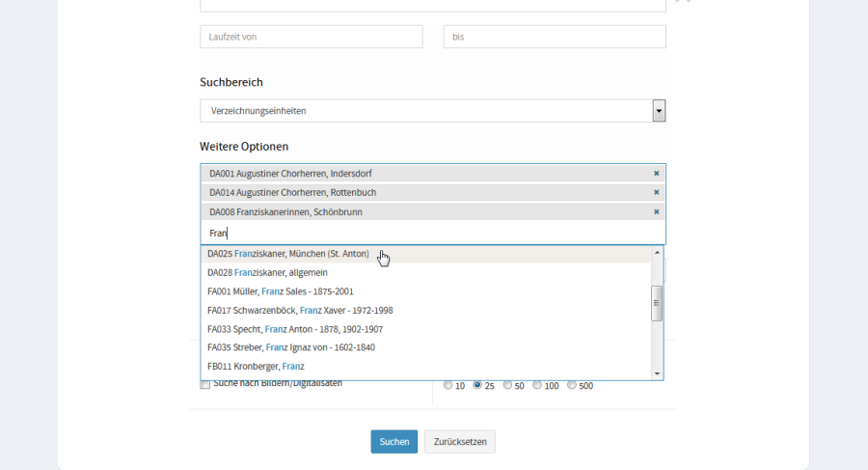Click the bis date field

click(x=554, y=37)
